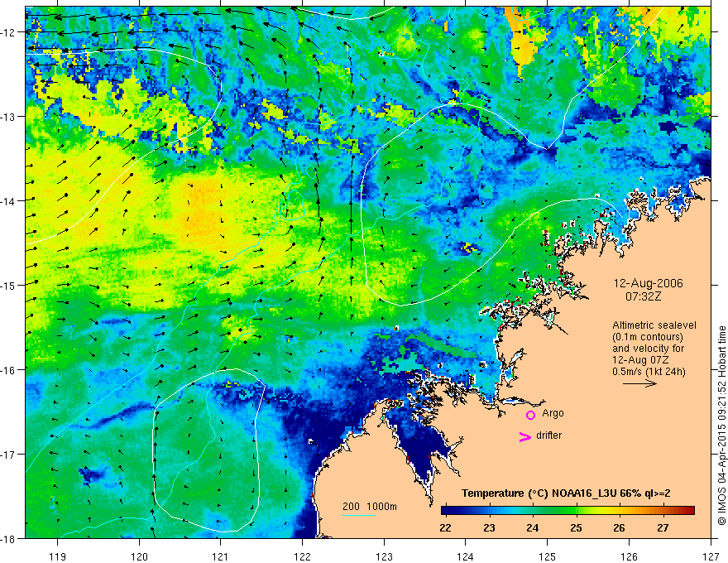This screenshot has width=728, height=563.
Task: Click longitude axis label 124
Action: tap(466, 556)
